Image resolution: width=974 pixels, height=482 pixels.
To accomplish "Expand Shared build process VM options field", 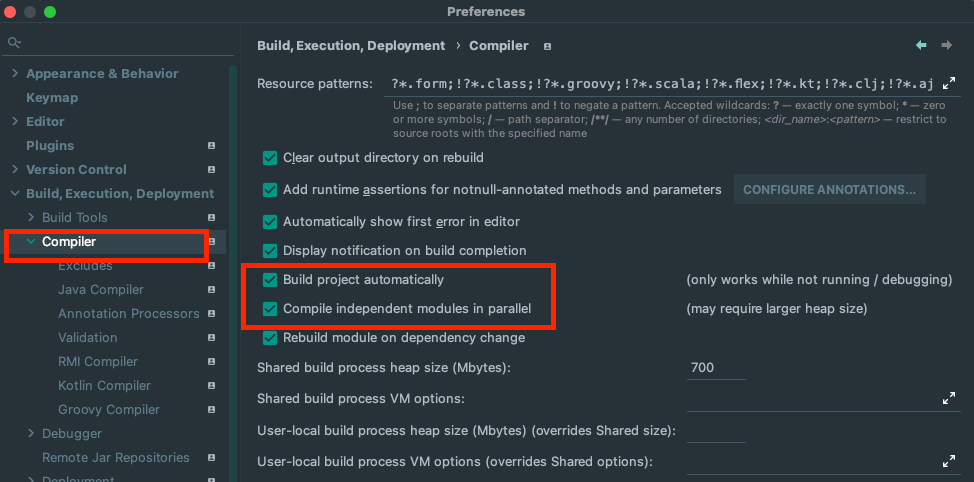I will (x=949, y=398).
